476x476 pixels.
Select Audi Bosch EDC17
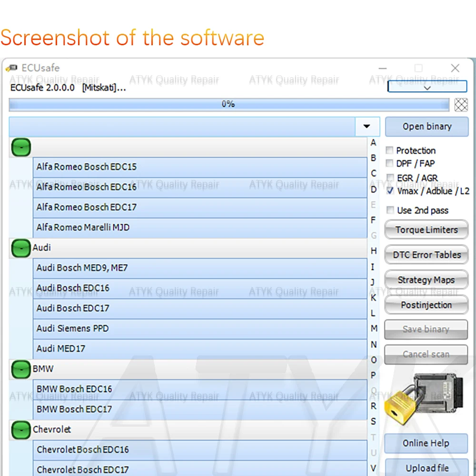pyautogui.click(x=200, y=309)
